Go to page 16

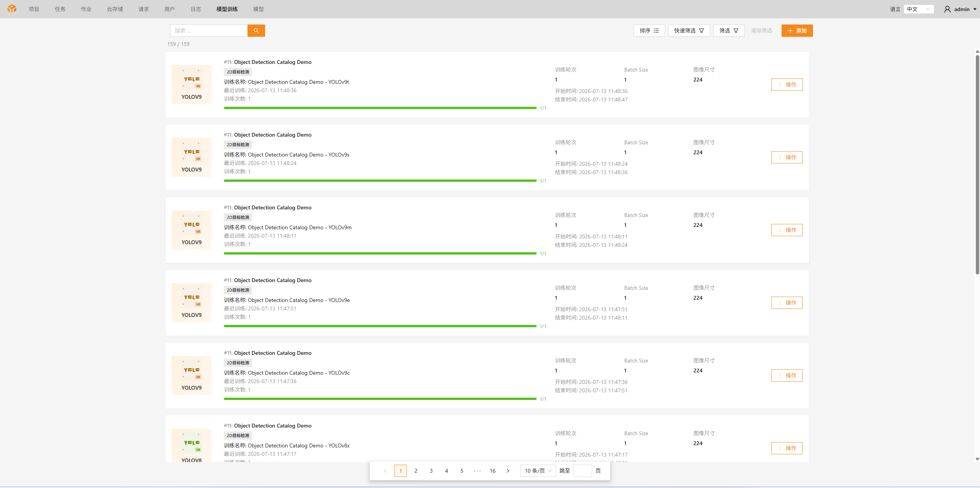(493, 471)
